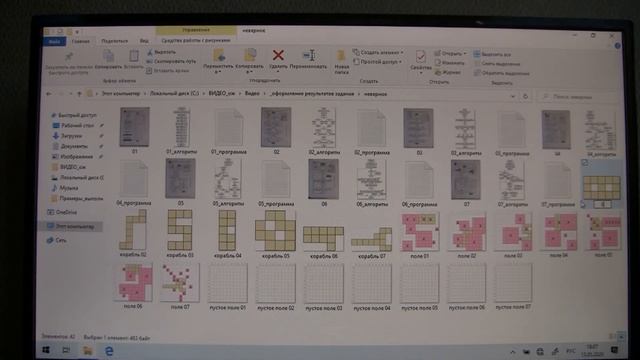
Task: Click the ВИДЕО breadcrumb segment
Action: click(222, 93)
